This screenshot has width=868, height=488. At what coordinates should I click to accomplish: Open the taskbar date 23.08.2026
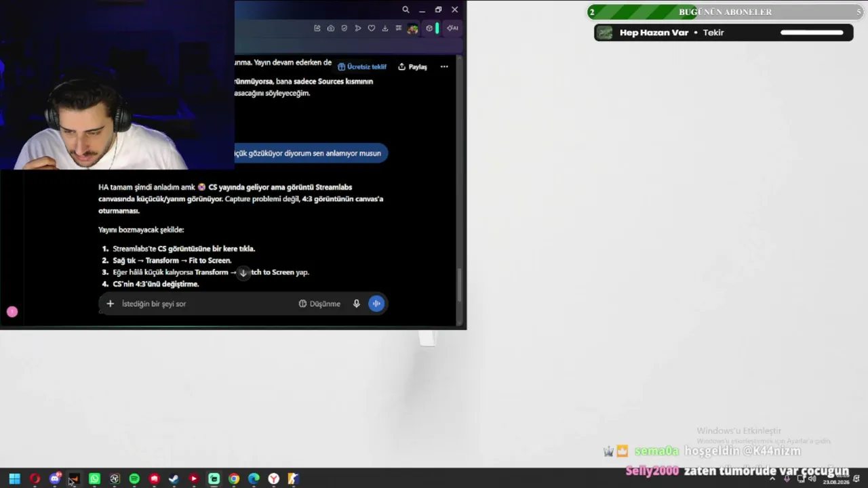835,482
